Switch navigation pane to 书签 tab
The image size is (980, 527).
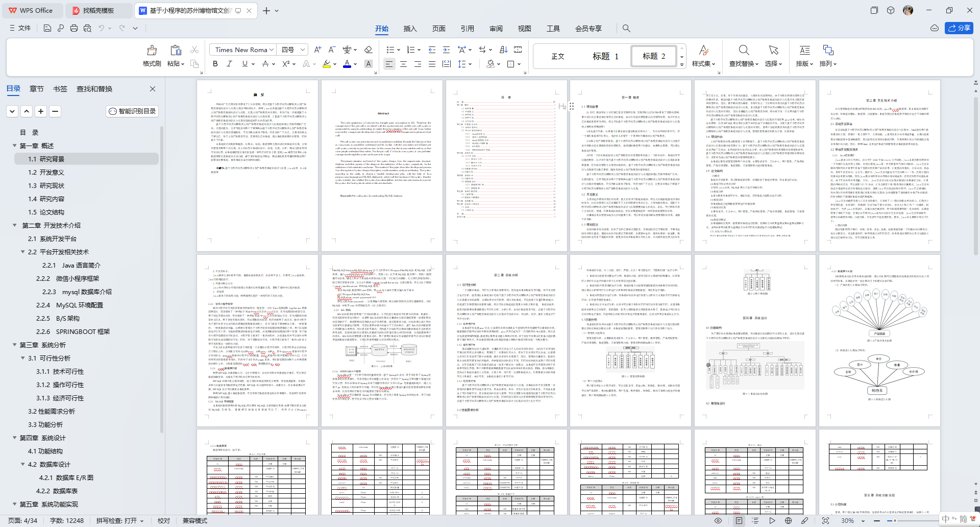[x=60, y=89]
